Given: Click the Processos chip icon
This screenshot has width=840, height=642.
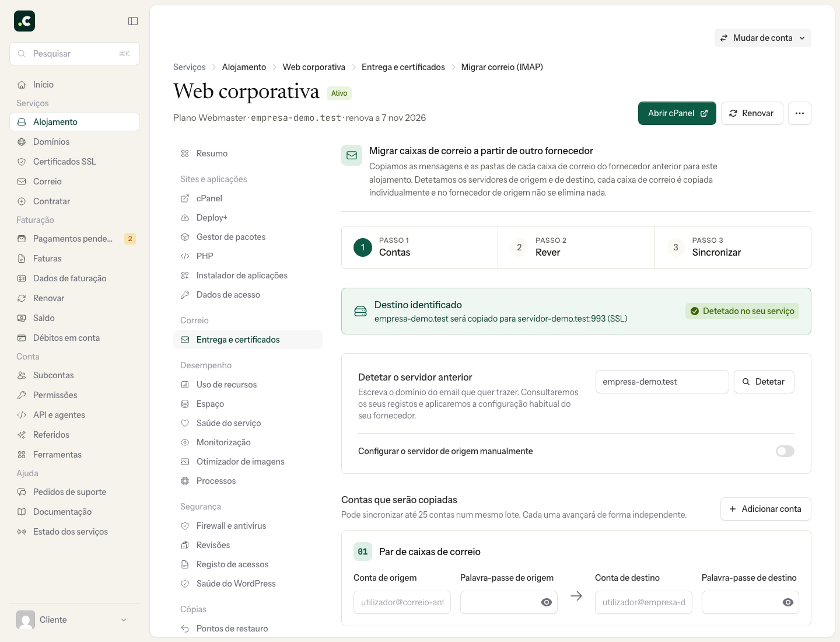Looking at the screenshot, I should coord(185,481).
